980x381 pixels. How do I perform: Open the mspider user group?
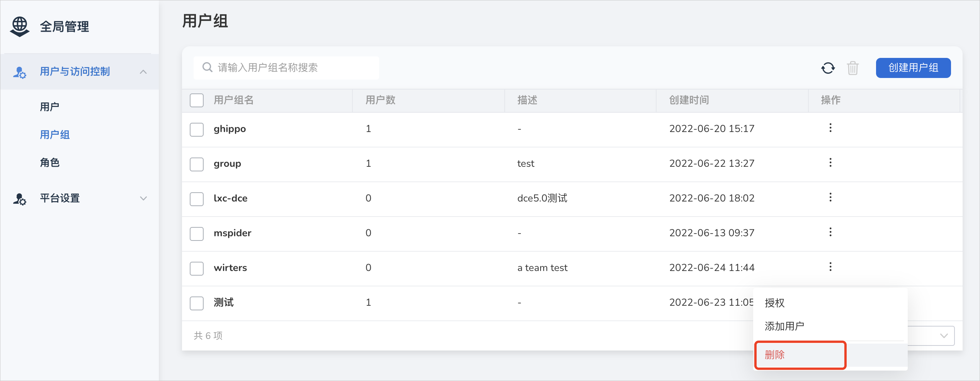click(x=233, y=234)
